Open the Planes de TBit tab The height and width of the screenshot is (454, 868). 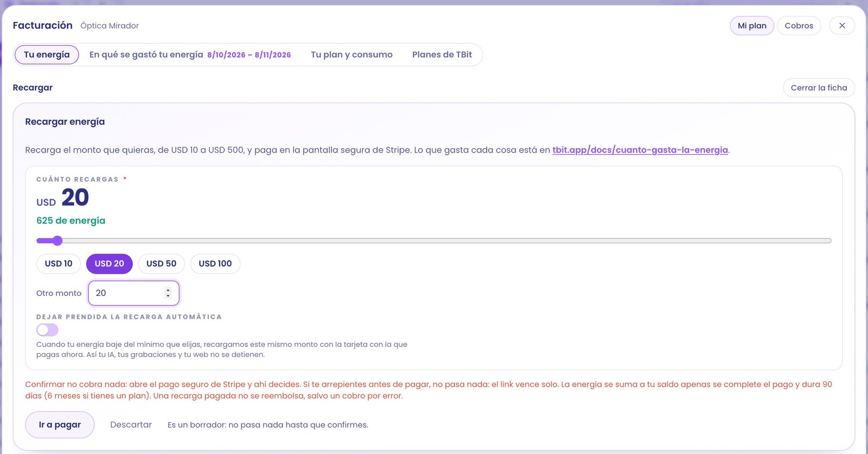point(442,54)
